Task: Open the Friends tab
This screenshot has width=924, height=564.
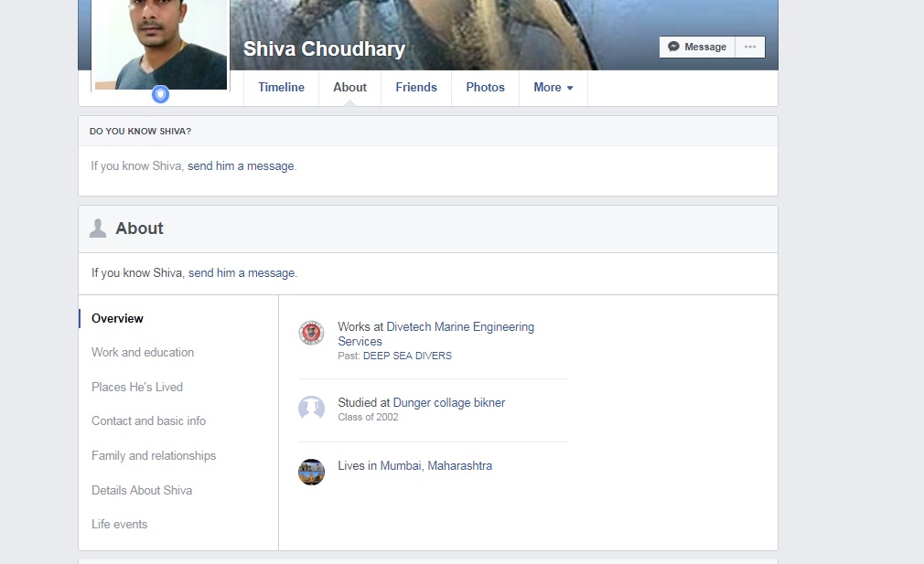Action: tap(416, 87)
